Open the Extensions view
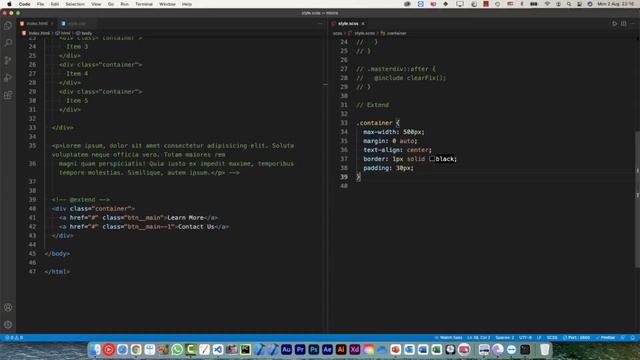The image size is (640, 360). (x=8, y=95)
